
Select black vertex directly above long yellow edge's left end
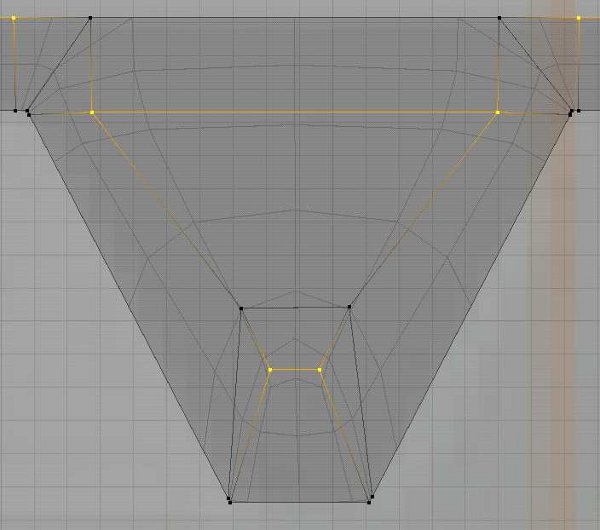tap(90, 18)
